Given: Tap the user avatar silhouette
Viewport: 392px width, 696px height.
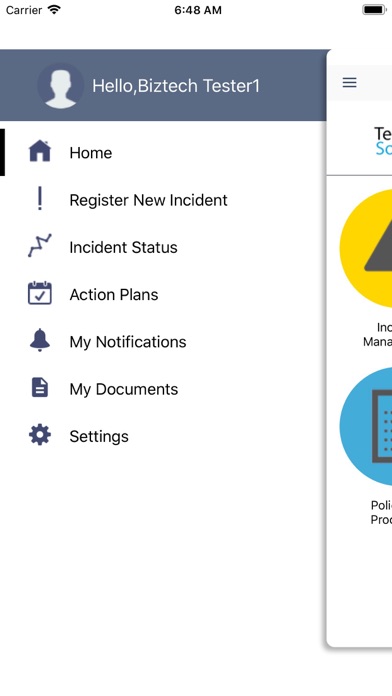Looking at the screenshot, I should [60, 86].
